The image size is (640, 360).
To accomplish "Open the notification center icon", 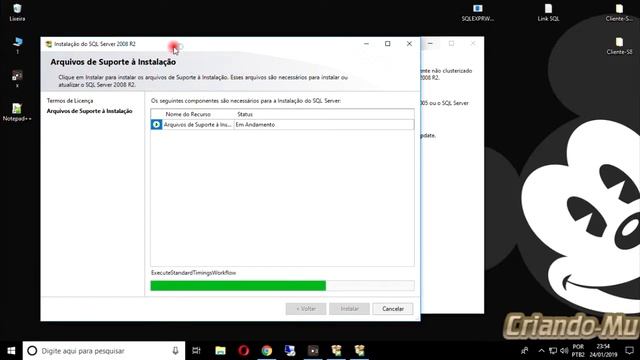I will [x=629, y=351].
